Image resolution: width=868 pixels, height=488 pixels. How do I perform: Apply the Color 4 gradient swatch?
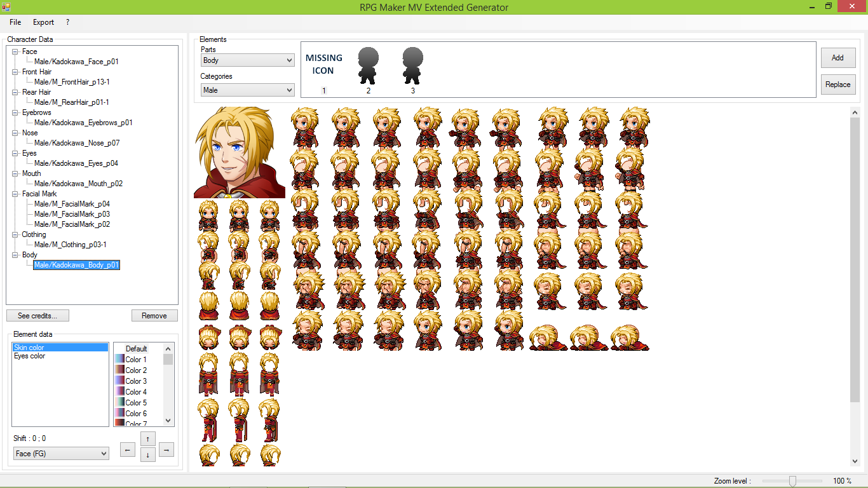click(119, 392)
